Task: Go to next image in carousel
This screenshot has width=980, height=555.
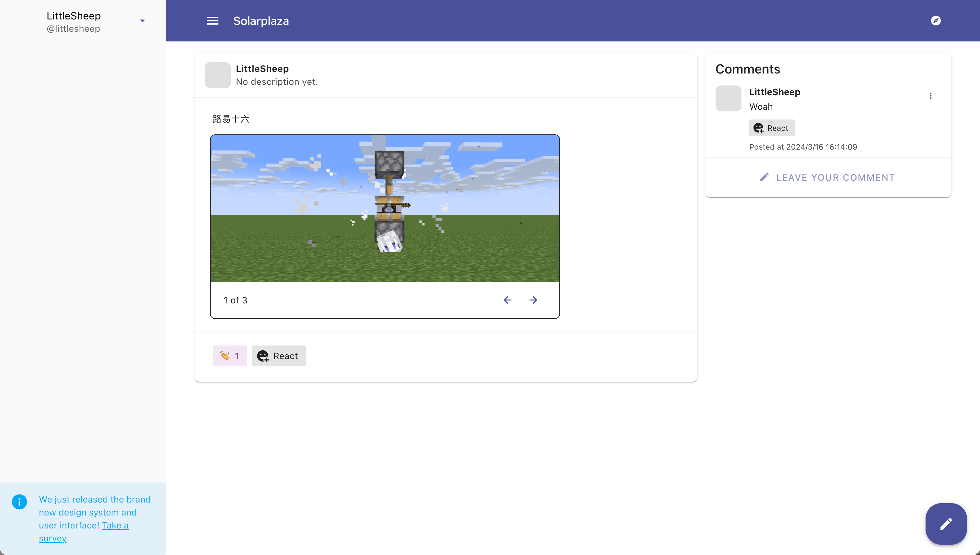Action: 533,300
